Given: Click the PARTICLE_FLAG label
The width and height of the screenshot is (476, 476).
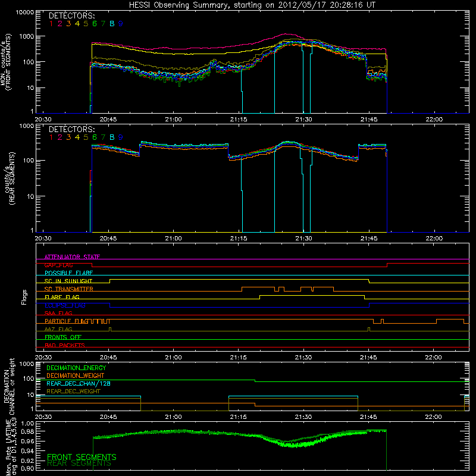Looking at the screenshot, I should pos(67,321).
